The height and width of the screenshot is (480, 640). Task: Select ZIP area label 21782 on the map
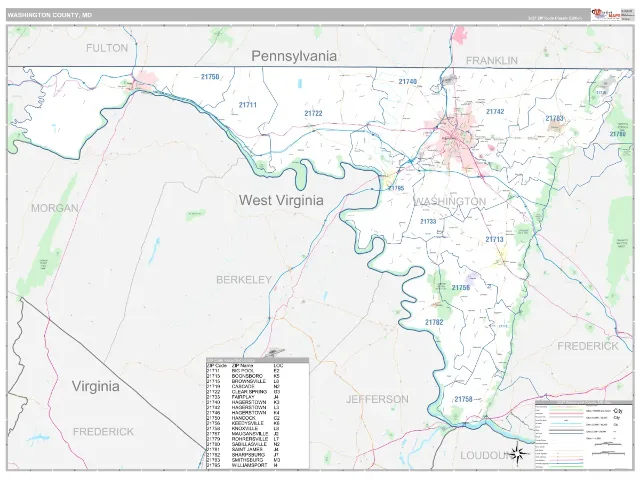click(434, 322)
